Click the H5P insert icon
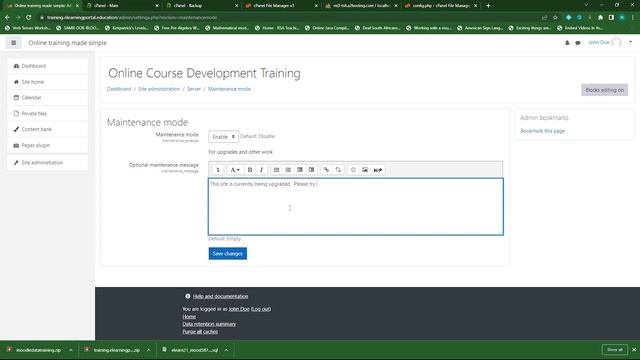640x360 pixels. click(x=378, y=170)
